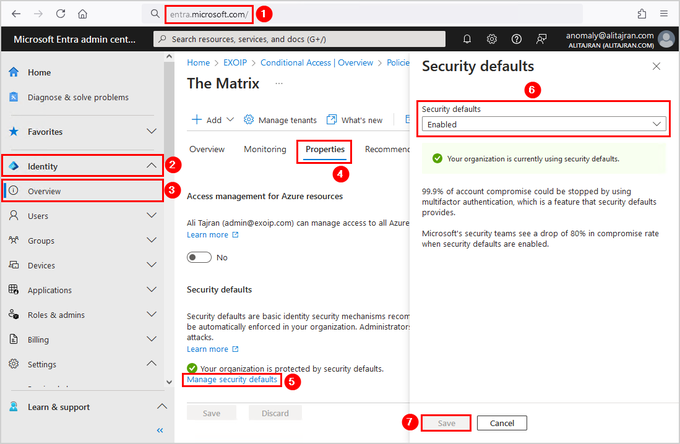The height and width of the screenshot is (444, 680).
Task: Open the Security defaults Enabled dropdown
Action: pyautogui.click(x=544, y=124)
